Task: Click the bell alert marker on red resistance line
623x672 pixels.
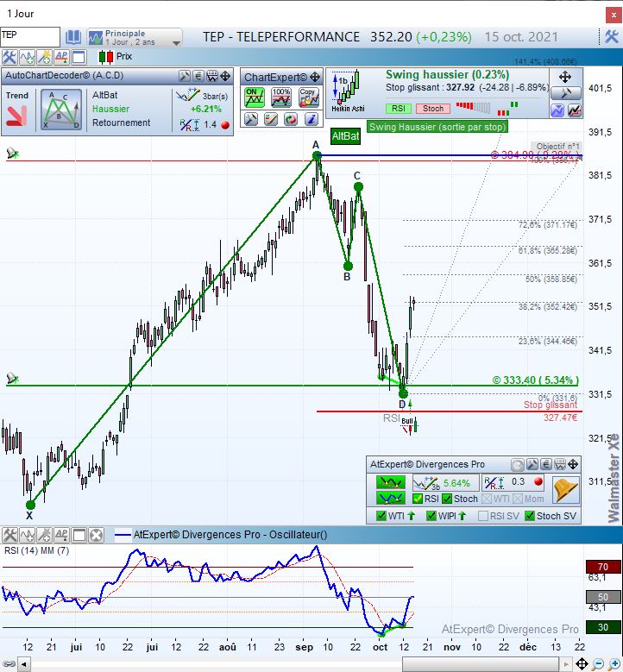Action: pos(12,154)
